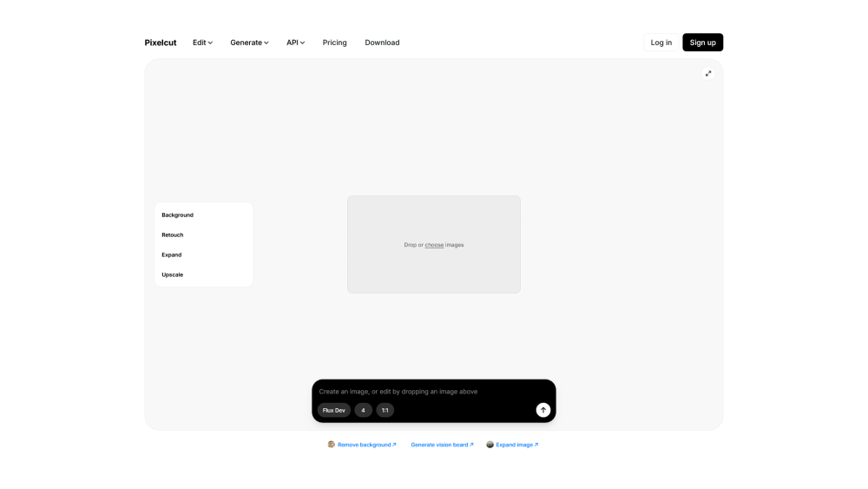Screen dimensions: 868x489
Task: Click the Log in button
Action: pyautogui.click(x=661, y=43)
